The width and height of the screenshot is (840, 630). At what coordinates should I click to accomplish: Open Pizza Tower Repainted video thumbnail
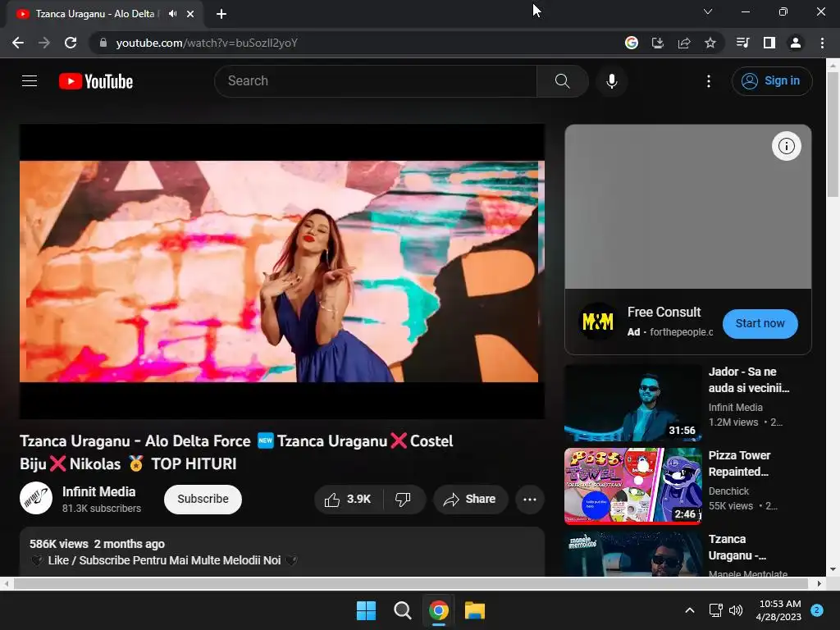[x=632, y=486]
